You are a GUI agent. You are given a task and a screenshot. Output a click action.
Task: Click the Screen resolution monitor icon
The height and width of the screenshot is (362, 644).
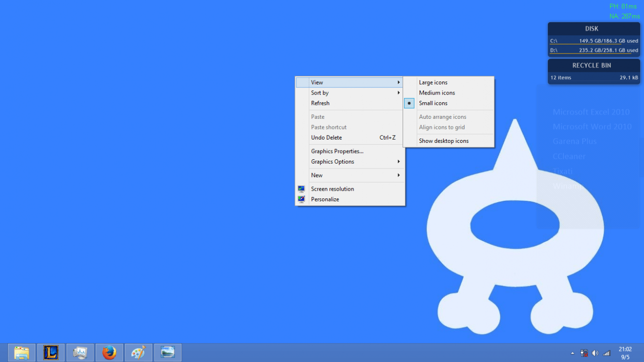coord(301,189)
